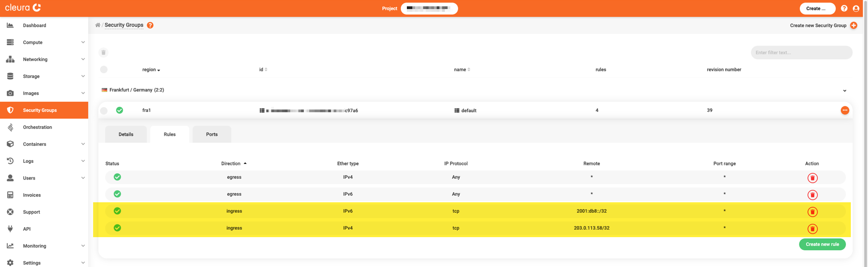Open the help icon beside Security Groups title
Image resolution: width=868 pixels, height=267 pixels.
point(150,25)
